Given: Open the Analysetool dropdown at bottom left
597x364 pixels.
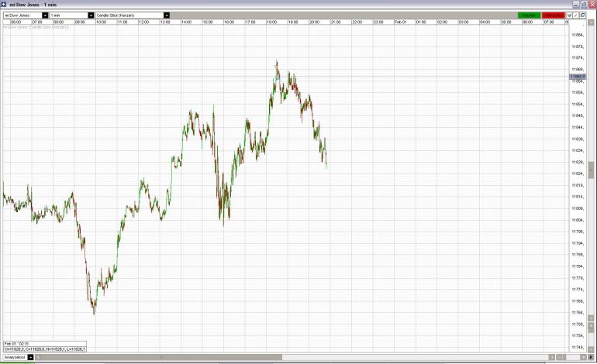Looking at the screenshot, I should tap(30, 358).
